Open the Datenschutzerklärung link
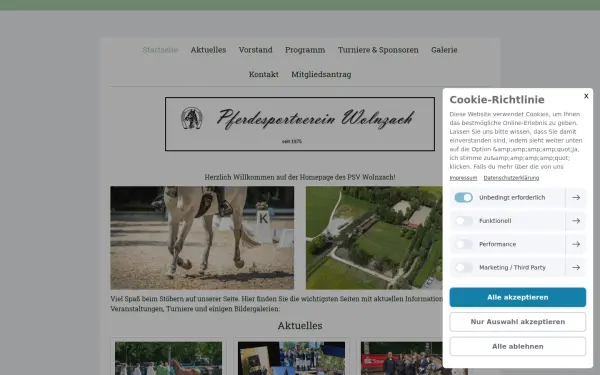This screenshot has height=375, width=600. coord(511,178)
